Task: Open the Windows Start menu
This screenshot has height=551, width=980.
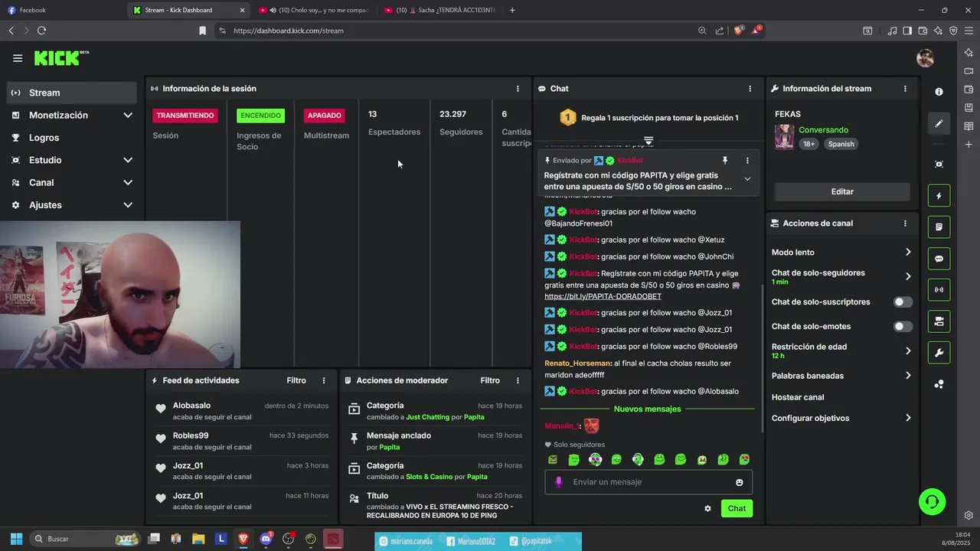Action: click(16, 539)
